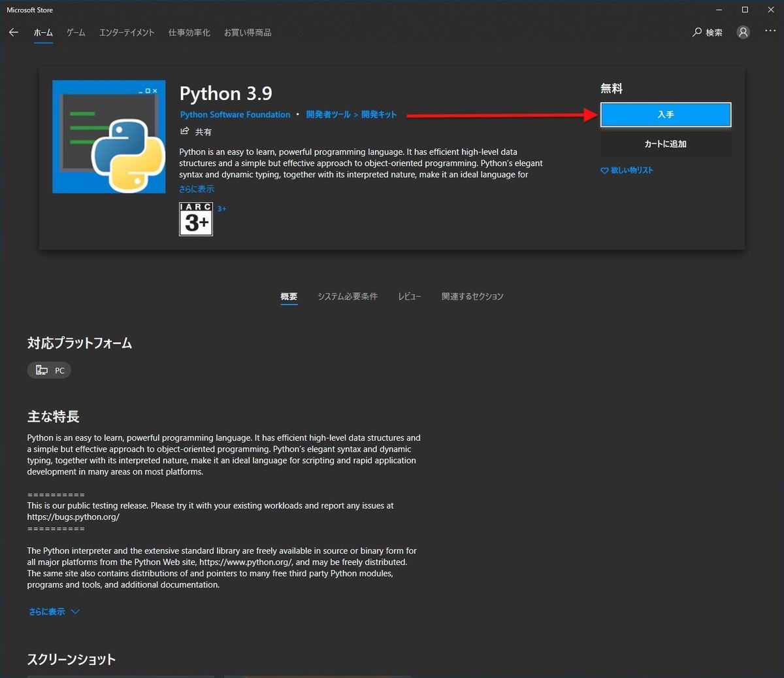Click the share icon under the publisher

pyautogui.click(x=185, y=131)
